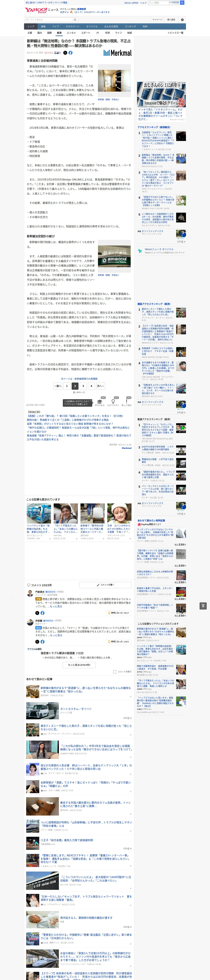Screen dimensions: 210x980
Task: Share article on Facebook via title icon
Action: 70,53
